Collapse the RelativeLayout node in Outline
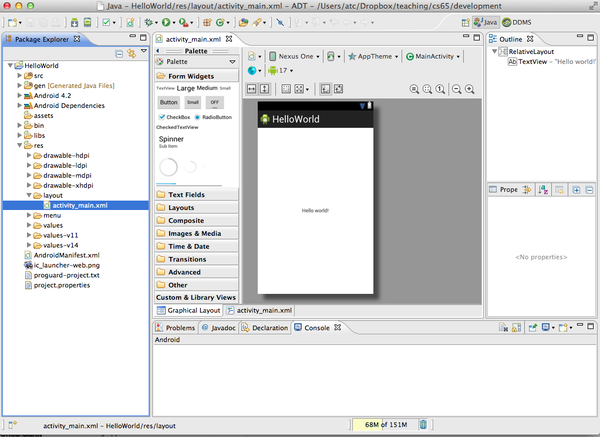Screen dimensions: 600x437 pos(494,51)
